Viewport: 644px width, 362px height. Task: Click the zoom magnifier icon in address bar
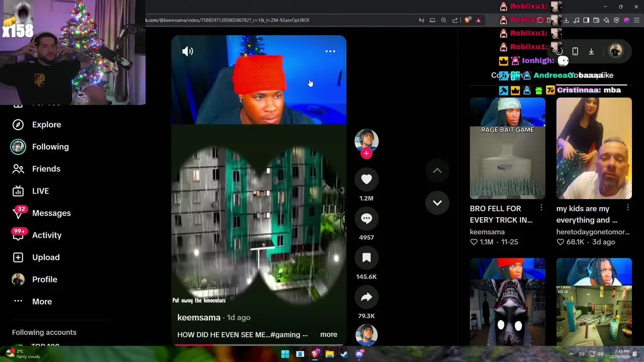click(444, 20)
